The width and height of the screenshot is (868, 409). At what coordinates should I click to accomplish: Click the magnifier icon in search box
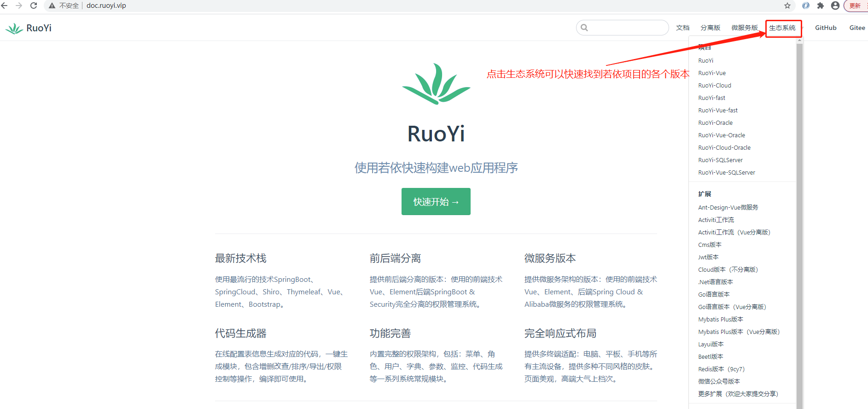(x=584, y=28)
